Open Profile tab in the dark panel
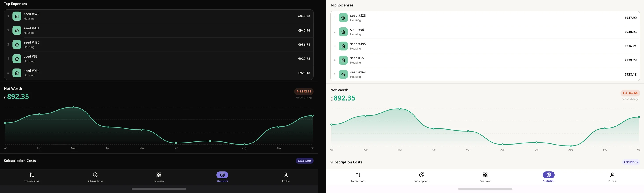This screenshot has height=193, width=644. coord(286,177)
